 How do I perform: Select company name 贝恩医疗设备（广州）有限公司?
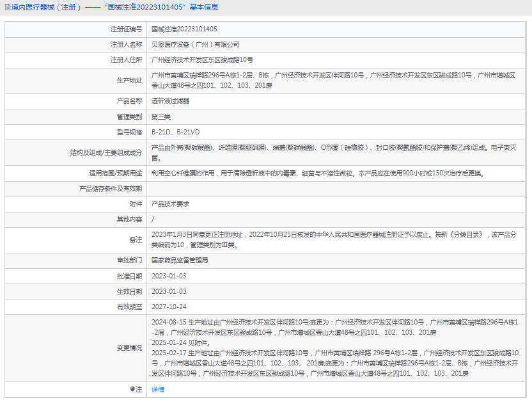pos(196,45)
